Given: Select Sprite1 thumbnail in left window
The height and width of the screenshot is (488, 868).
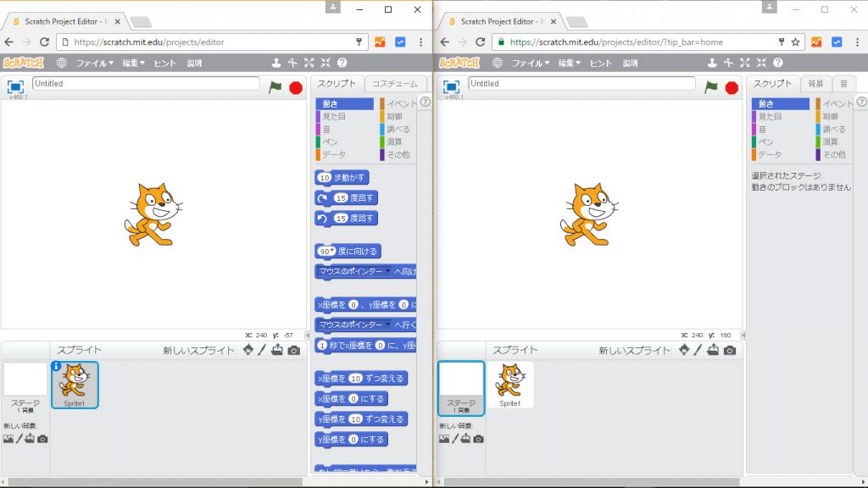Looking at the screenshot, I should 75,385.
